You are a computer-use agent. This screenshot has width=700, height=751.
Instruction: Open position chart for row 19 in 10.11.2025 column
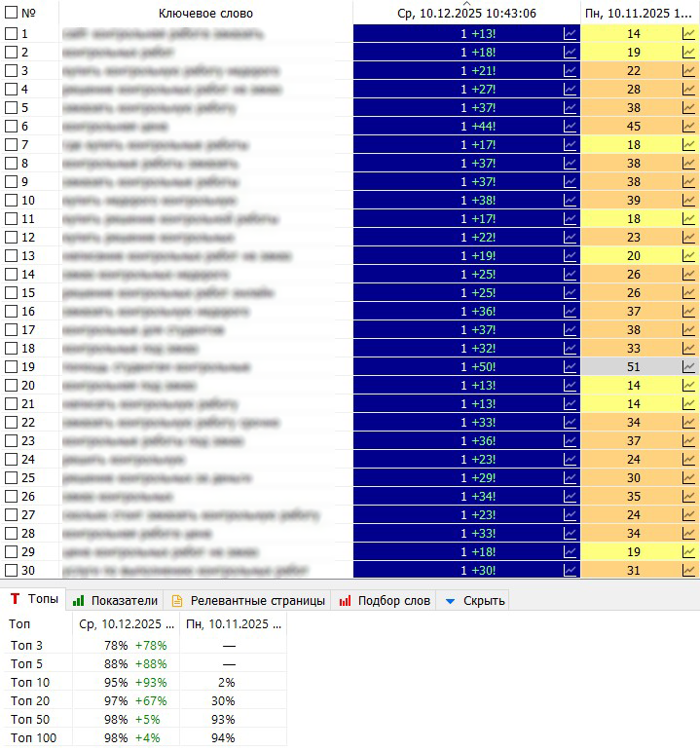click(x=689, y=367)
